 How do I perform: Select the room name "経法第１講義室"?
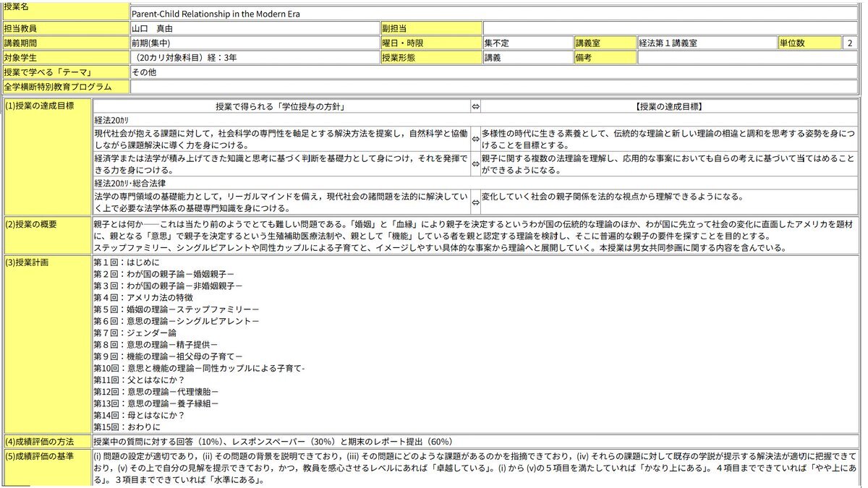668,43
